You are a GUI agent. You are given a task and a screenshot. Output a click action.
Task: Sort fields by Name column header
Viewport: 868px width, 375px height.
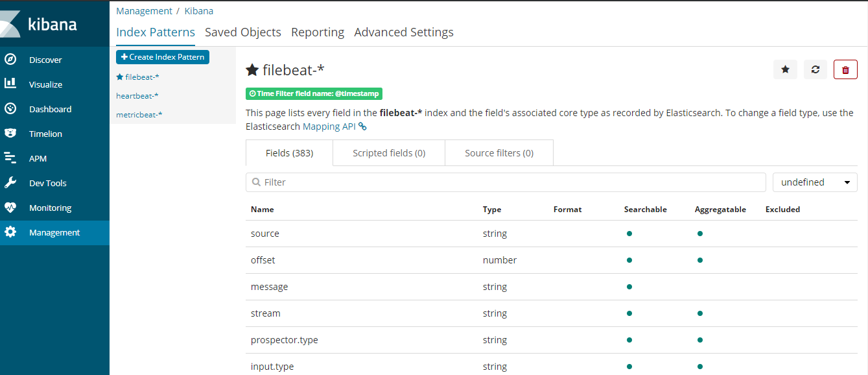click(263, 210)
